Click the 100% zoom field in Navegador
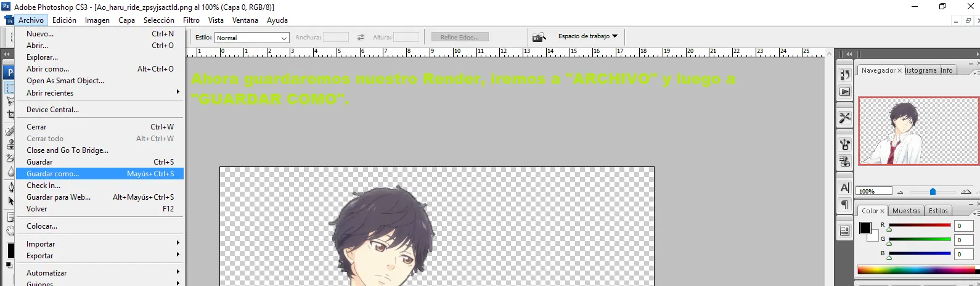The height and width of the screenshot is (286, 980). coord(875,192)
